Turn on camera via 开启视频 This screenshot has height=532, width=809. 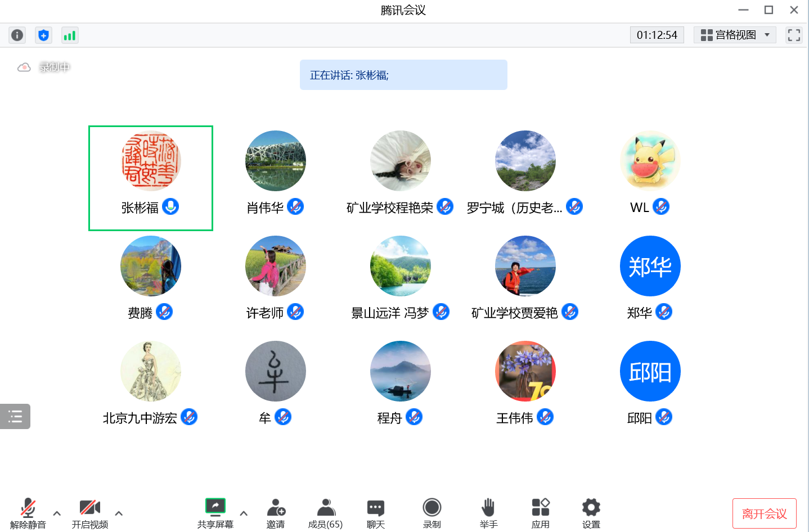point(90,513)
